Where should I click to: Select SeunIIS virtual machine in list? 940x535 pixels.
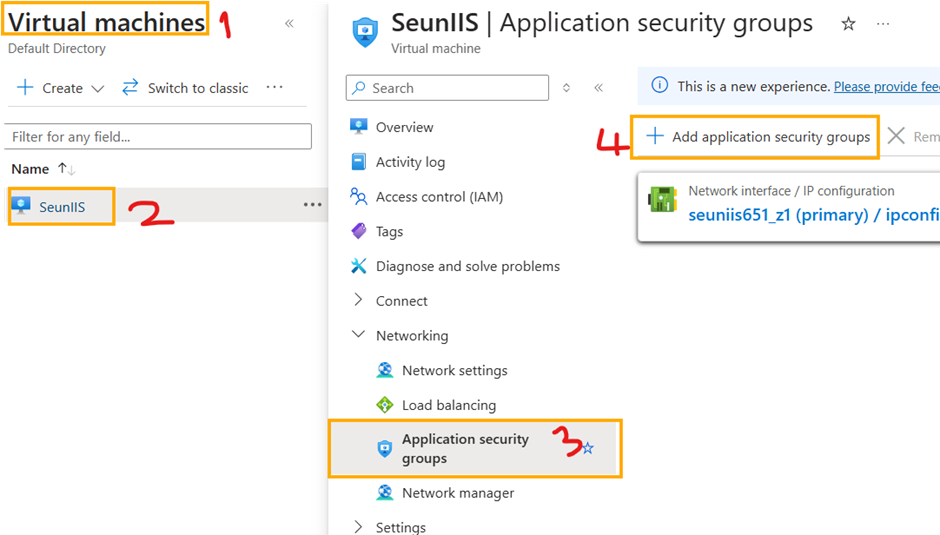pyautogui.click(x=62, y=207)
